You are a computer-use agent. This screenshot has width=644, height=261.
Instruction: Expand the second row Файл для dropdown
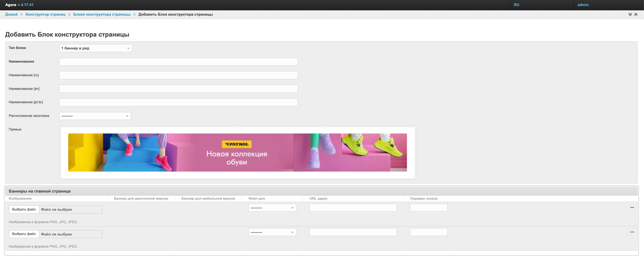point(272,232)
